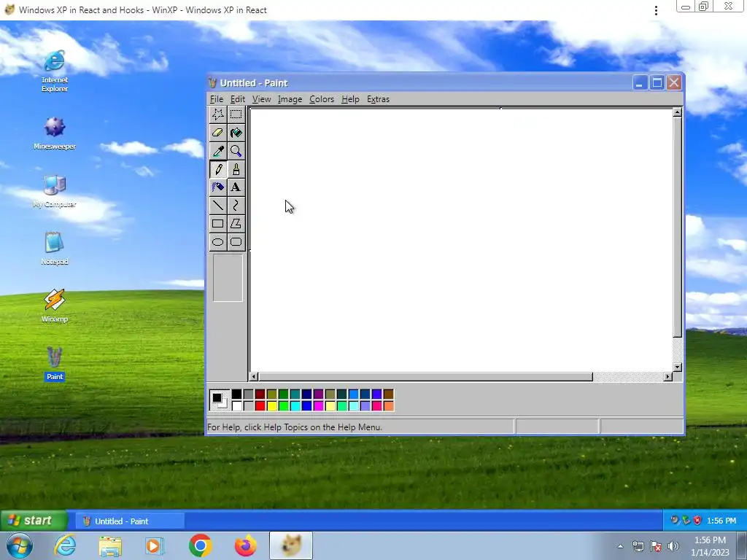Select the Rounded Rectangle tool
Screen dimensions: 747x560
click(236, 242)
